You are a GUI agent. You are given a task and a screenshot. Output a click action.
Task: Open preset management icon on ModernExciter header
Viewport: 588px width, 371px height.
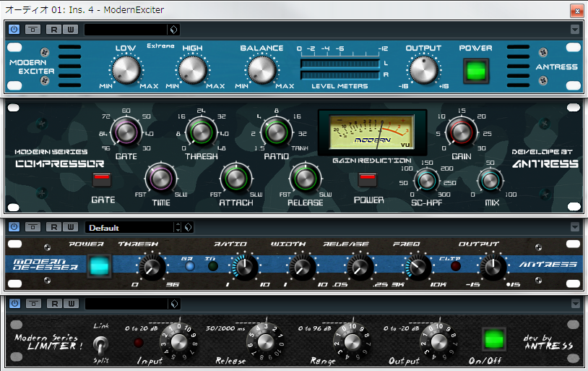173,30
